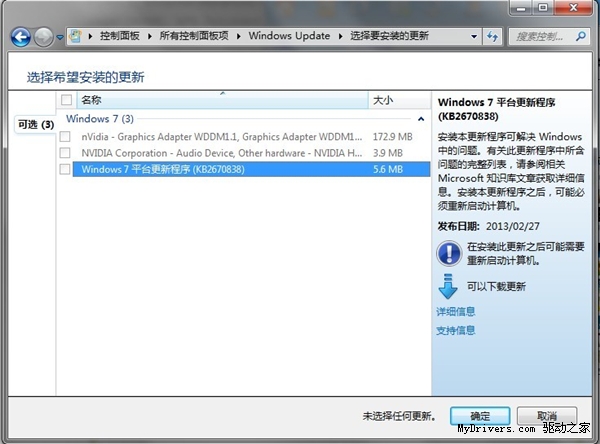Expand arrow after 控制面板 breadcrumb
Image resolution: width=600 pixels, height=444 pixels.
150,36
